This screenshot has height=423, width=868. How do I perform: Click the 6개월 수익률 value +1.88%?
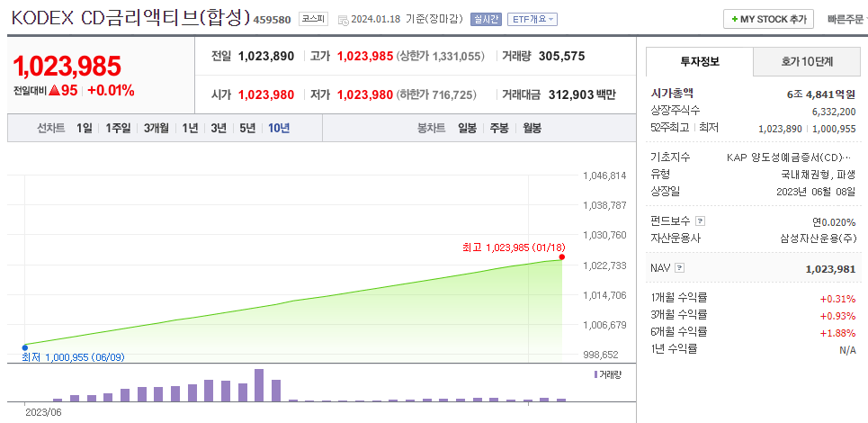pos(837,333)
